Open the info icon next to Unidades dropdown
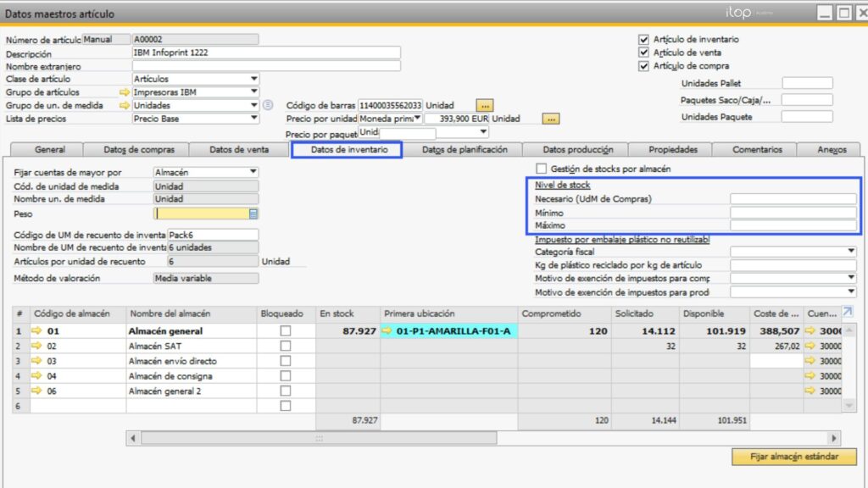This screenshot has height=488, width=868. [x=268, y=104]
